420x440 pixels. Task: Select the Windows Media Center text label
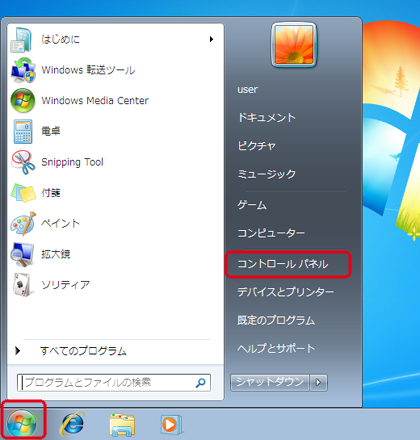[95, 101]
